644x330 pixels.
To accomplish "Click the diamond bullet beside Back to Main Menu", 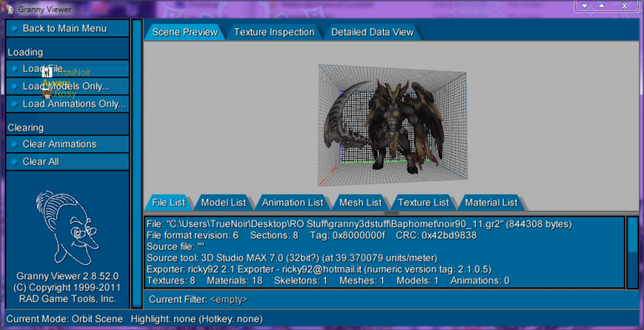I will tap(14, 28).
